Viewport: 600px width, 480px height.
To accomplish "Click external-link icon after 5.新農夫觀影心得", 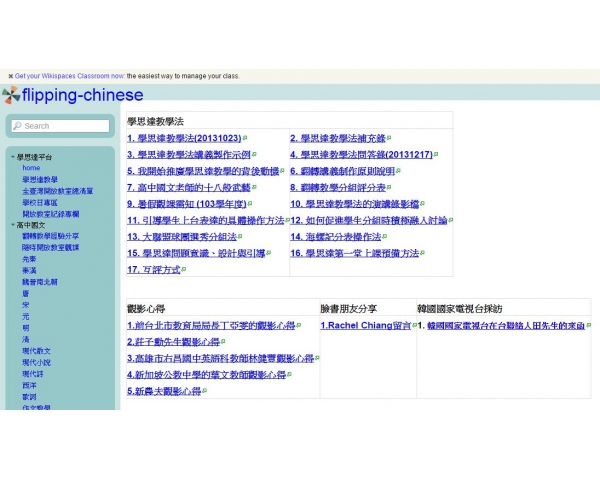I will (205, 391).
